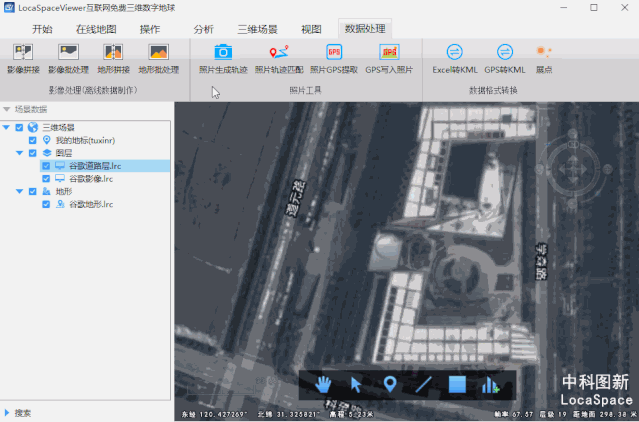This screenshot has height=422, width=639.
Task: Maximize the LocaSpaceViewer window
Action: point(594,8)
